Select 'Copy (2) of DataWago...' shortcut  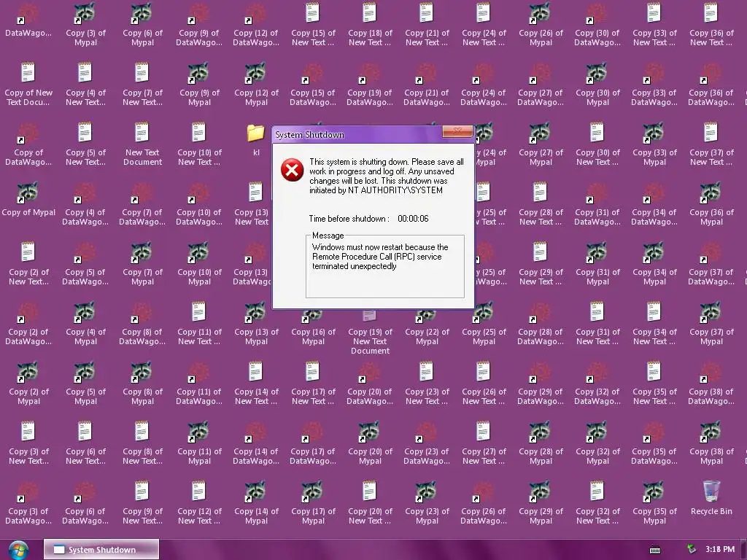coord(28,323)
